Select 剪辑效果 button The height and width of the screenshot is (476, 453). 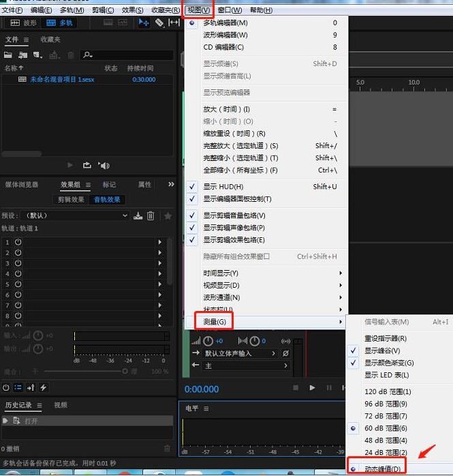tap(71, 199)
